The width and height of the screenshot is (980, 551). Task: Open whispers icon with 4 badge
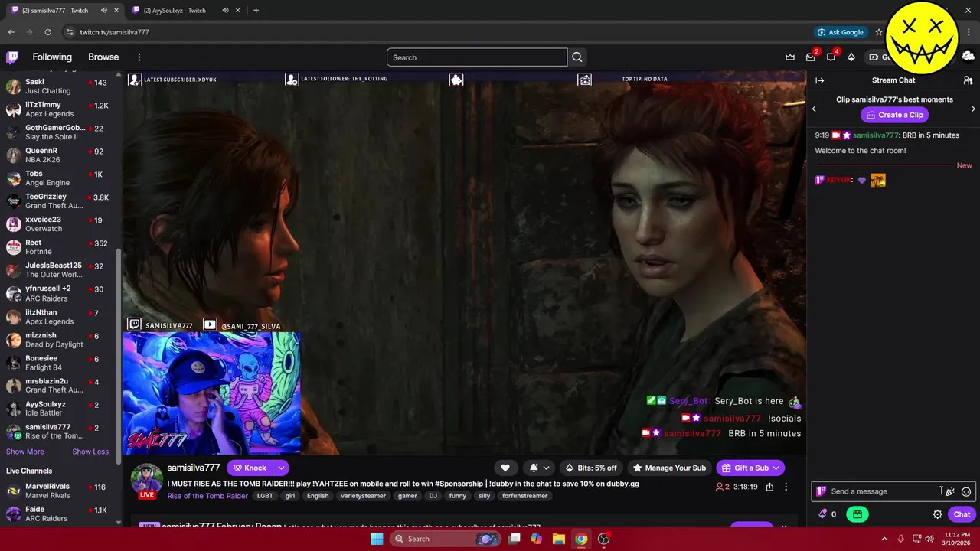(x=831, y=57)
